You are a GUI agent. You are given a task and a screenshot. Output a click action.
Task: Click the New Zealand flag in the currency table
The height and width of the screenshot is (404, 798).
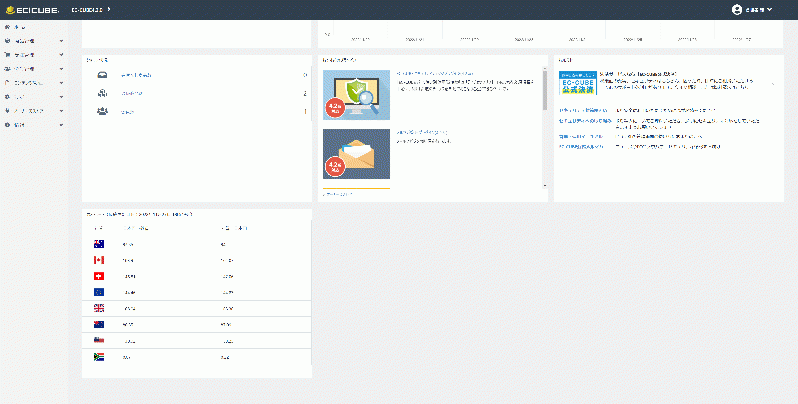99,324
